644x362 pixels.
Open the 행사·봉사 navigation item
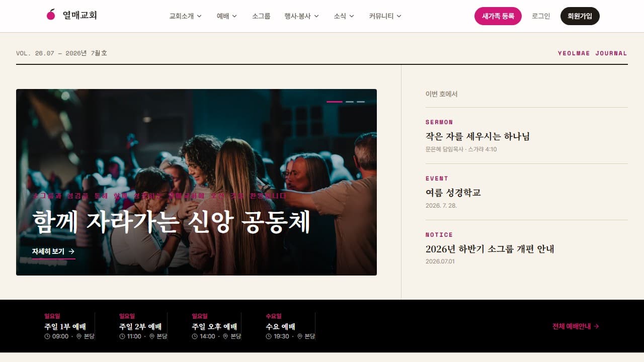302,16
